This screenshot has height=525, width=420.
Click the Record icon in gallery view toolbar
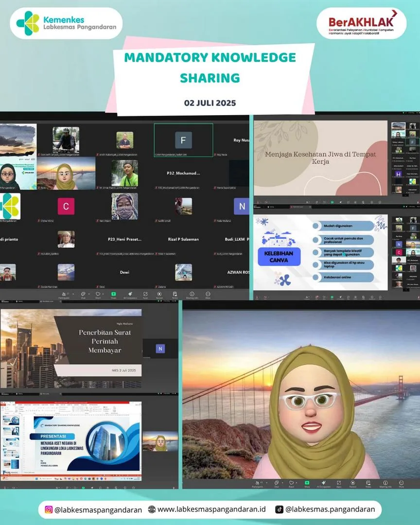(159, 295)
